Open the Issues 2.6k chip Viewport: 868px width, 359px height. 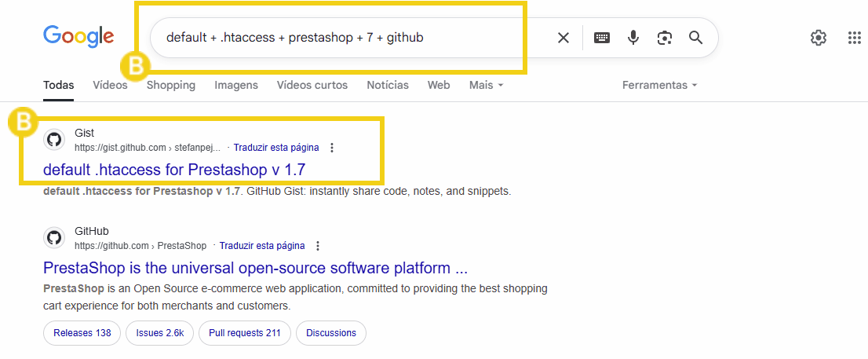point(159,333)
